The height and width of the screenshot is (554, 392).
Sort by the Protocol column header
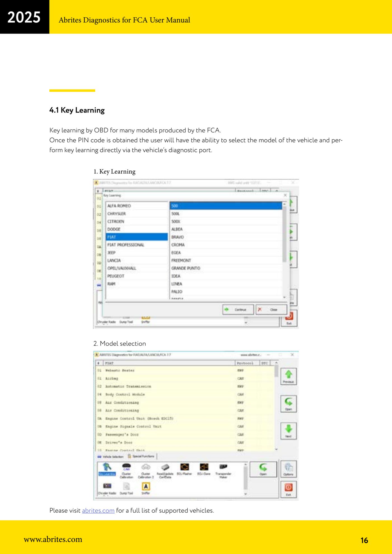pyautogui.click(x=247, y=363)
